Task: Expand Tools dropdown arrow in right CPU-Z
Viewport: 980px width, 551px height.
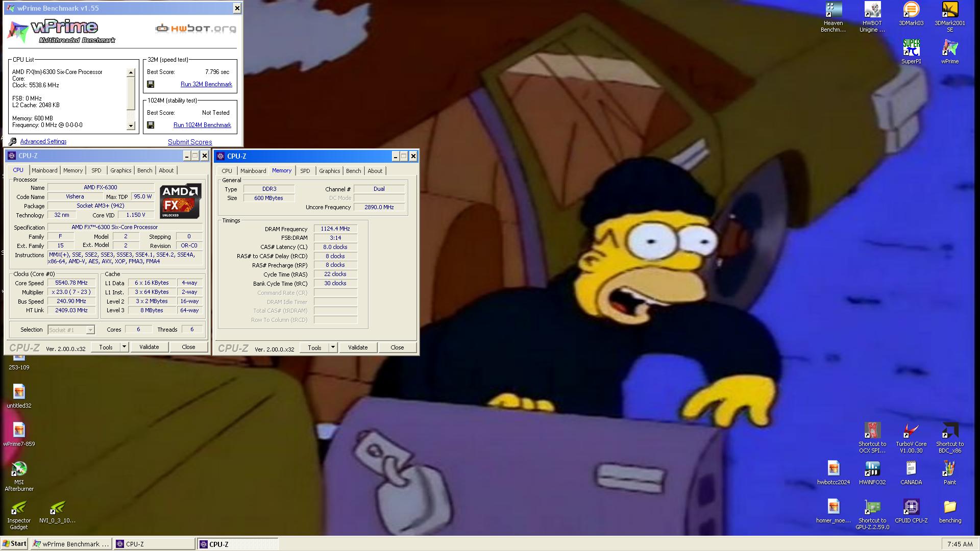Action: 333,347
